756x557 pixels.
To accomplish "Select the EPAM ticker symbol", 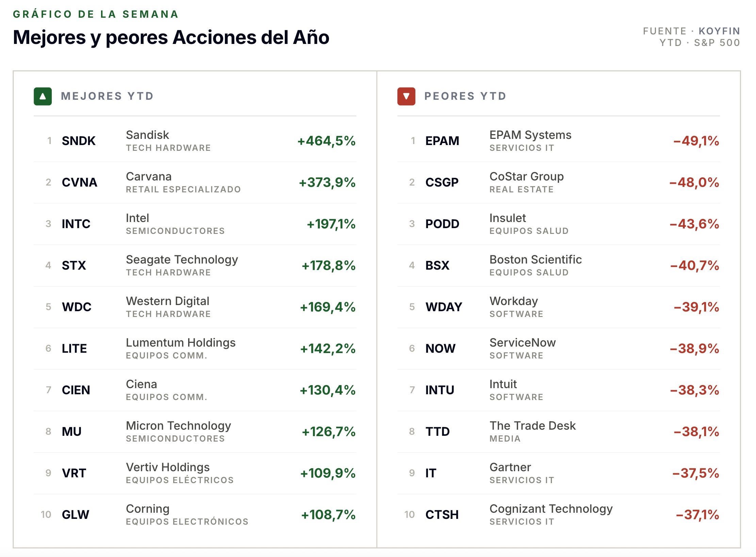I will [442, 141].
